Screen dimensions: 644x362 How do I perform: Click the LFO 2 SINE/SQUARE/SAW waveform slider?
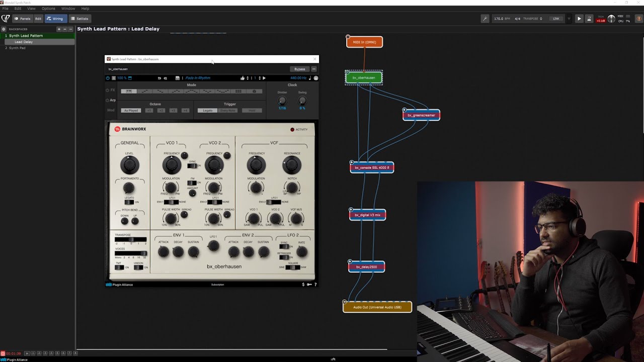click(293, 267)
